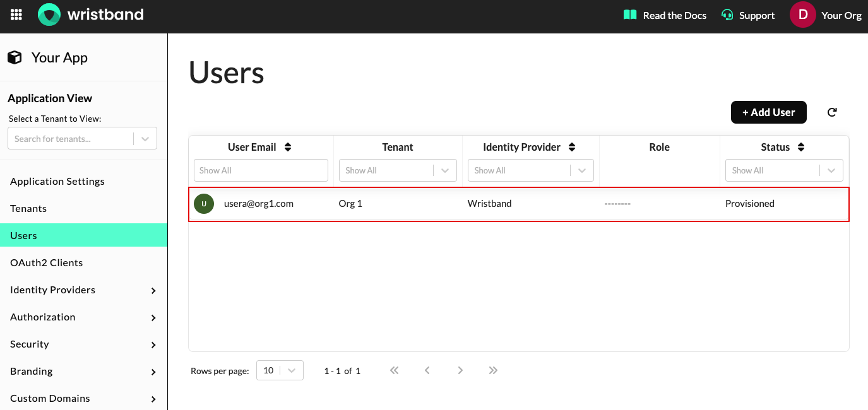This screenshot has height=410, width=868.
Task: Click the usera@org1.com avatar icon
Action: 204,204
